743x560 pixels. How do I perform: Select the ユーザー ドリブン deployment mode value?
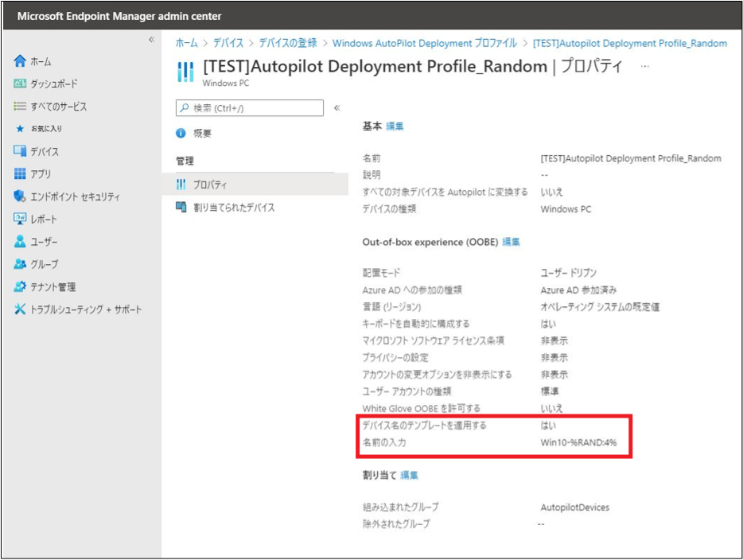(569, 273)
